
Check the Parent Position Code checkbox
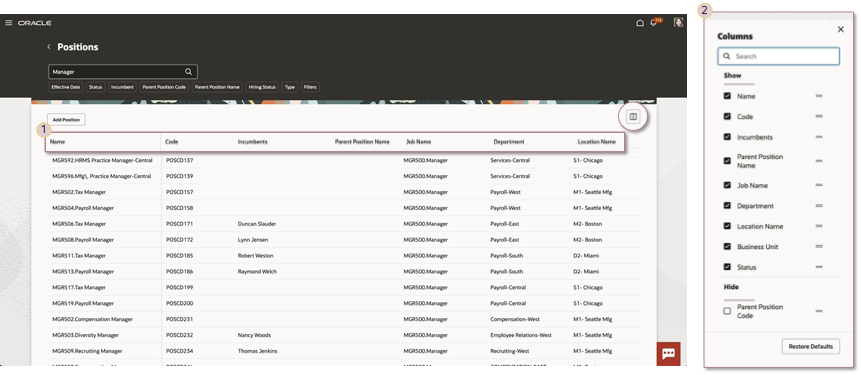click(x=727, y=311)
